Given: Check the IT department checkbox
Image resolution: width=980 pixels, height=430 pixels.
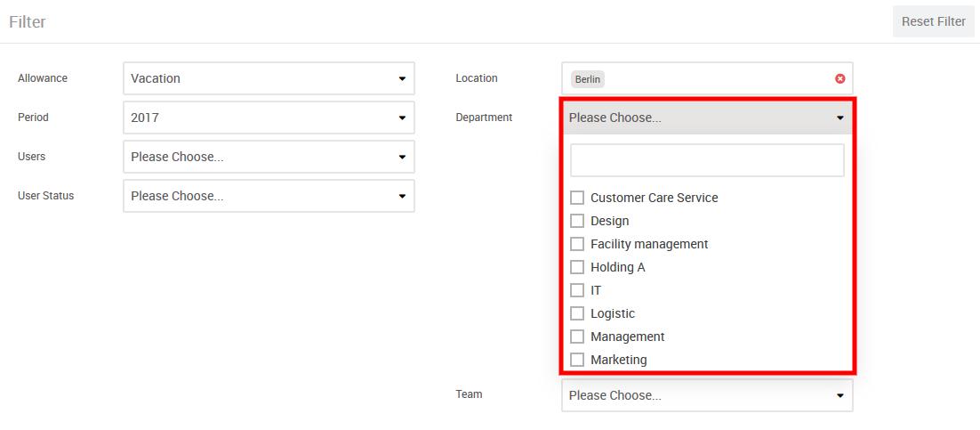Looking at the screenshot, I should point(577,290).
